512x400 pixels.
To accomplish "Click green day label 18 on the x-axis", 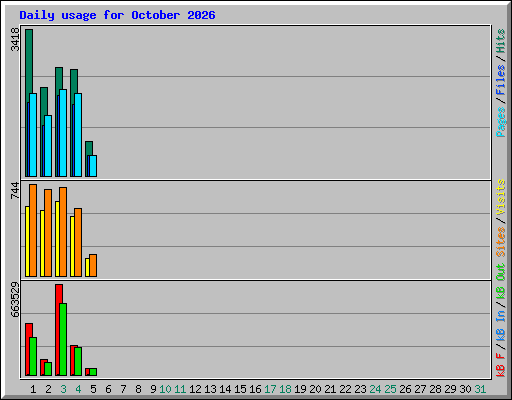I will point(285,389).
